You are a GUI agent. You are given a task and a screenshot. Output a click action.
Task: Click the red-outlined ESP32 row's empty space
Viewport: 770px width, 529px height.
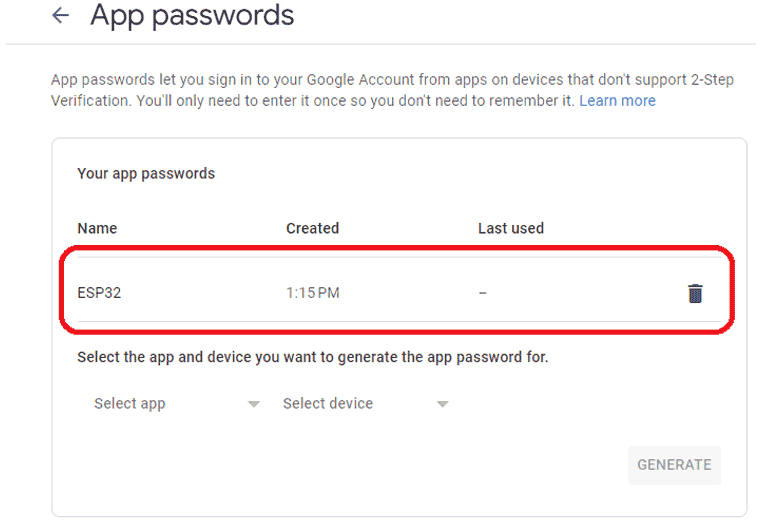point(590,294)
